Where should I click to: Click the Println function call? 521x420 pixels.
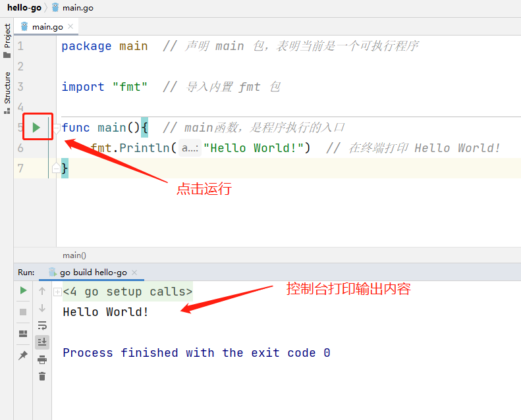click(144, 148)
